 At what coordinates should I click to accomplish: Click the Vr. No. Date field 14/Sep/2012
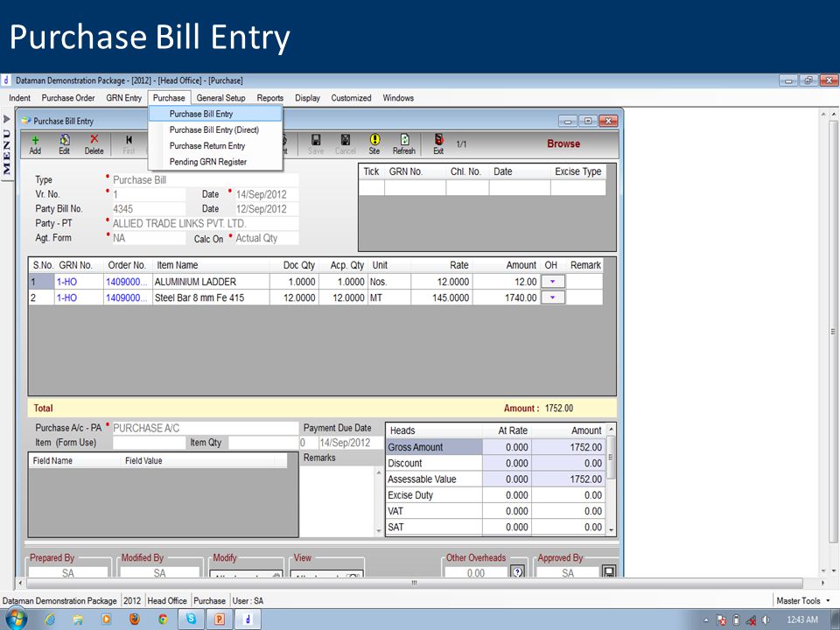266,194
